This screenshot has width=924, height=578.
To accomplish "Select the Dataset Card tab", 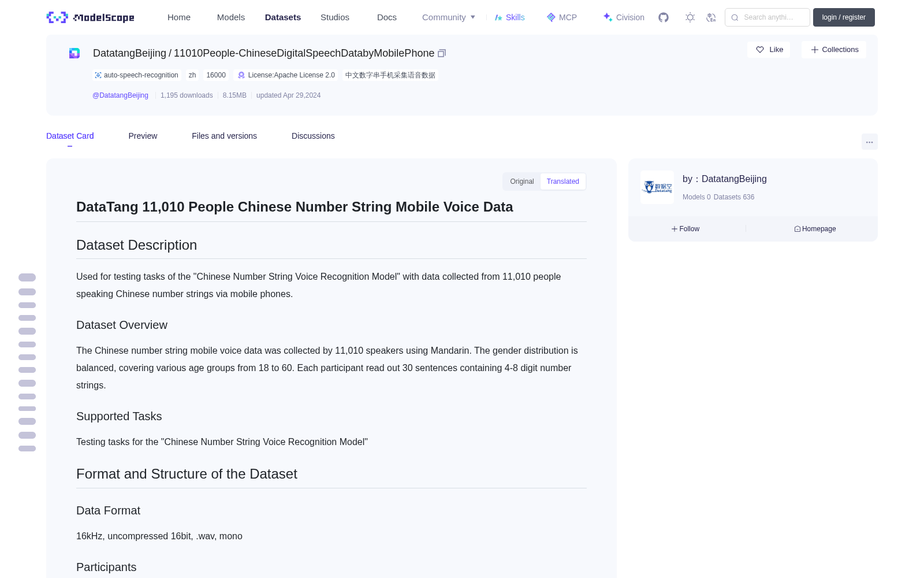I will click(70, 136).
